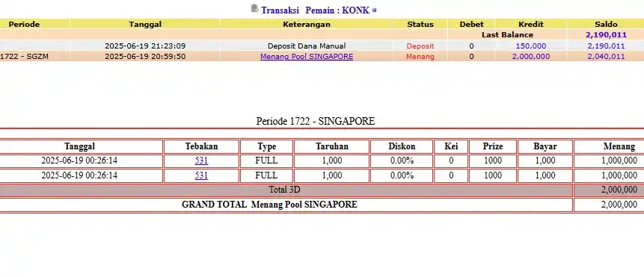Click the Menang column header in bet table

pyautogui.click(x=619, y=146)
